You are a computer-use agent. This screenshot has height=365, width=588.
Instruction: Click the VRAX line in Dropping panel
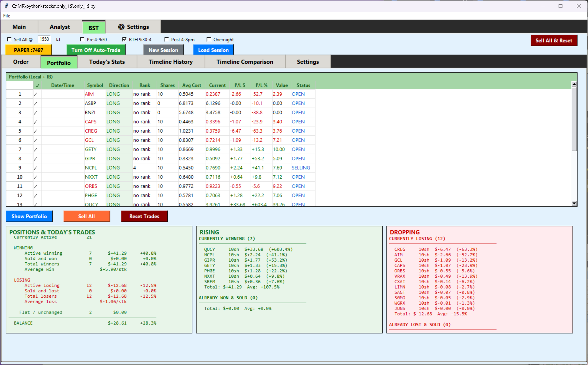point(436,276)
